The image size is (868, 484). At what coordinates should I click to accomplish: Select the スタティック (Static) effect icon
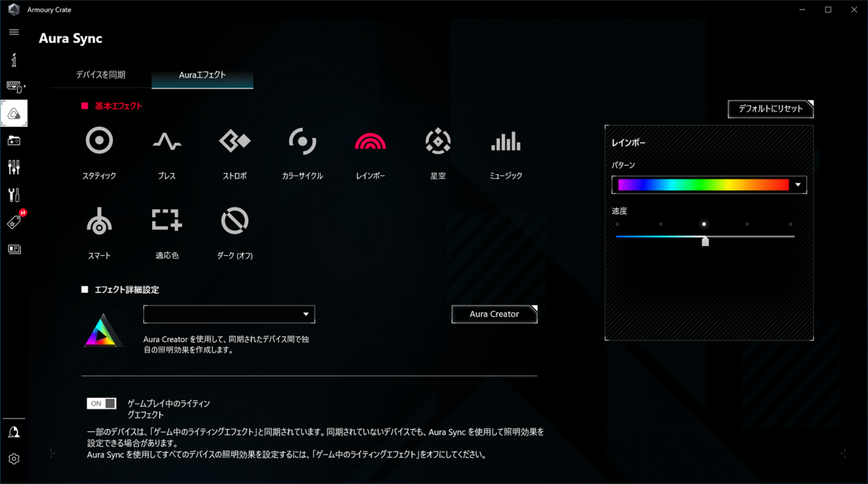[99, 141]
